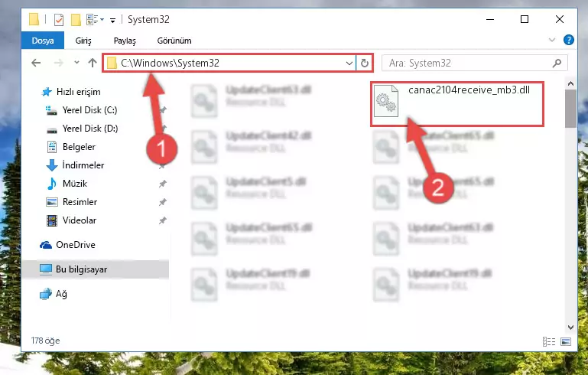Select Yerel Disk (C:) in sidebar
The height and width of the screenshot is (375, 588).
coord(89,110)
